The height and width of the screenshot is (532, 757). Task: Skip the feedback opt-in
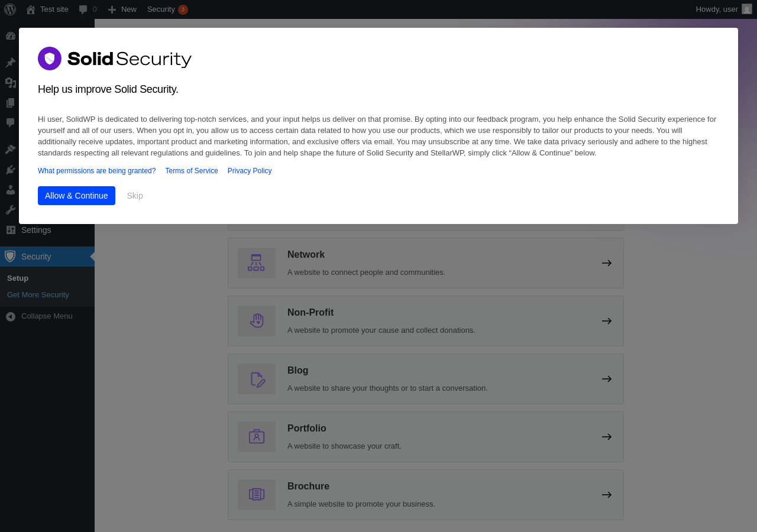(x=135, y=196)
